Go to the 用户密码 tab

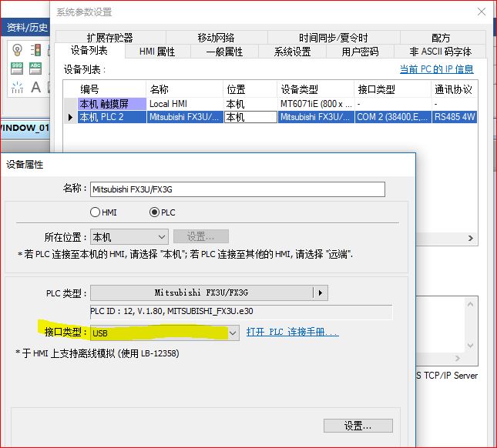(x=360, y=52)
